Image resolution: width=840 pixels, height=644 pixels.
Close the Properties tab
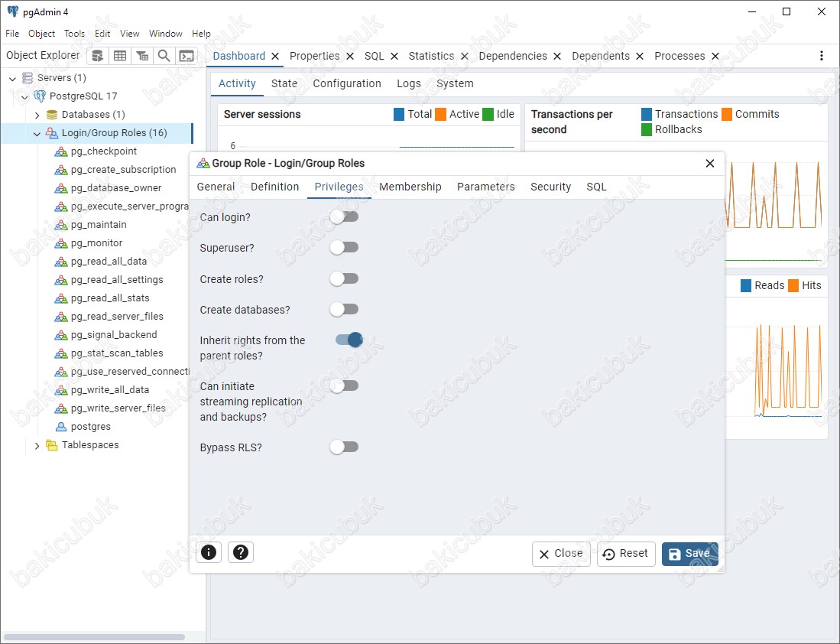click(x=350, y=57)
